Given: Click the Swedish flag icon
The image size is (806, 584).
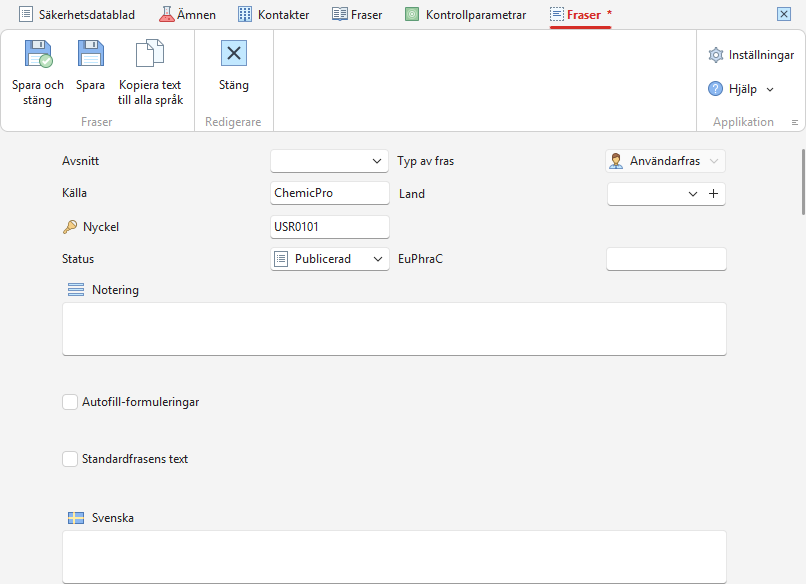Looking at the screenshot, I should point(76,518).
